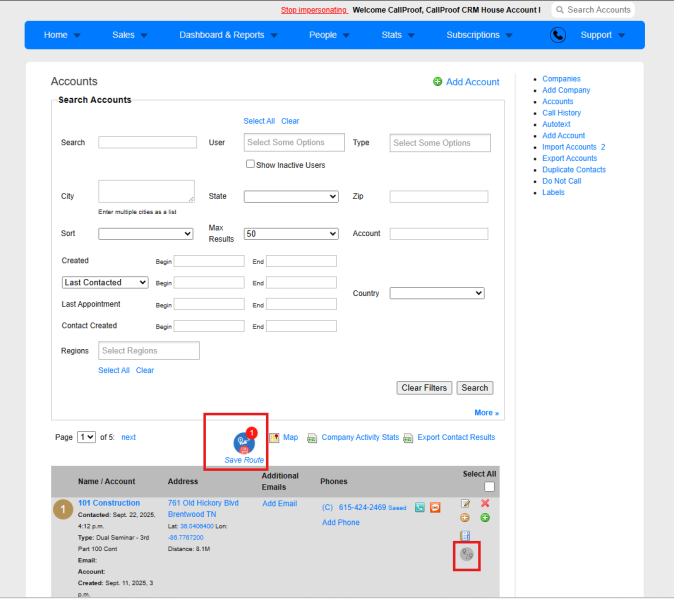
Task: Click the orange text message icon
Action: 435,507
